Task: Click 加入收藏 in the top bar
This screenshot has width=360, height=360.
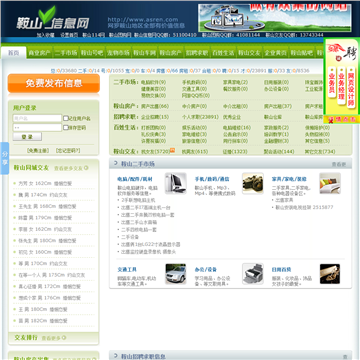Action: pos(45,35)
